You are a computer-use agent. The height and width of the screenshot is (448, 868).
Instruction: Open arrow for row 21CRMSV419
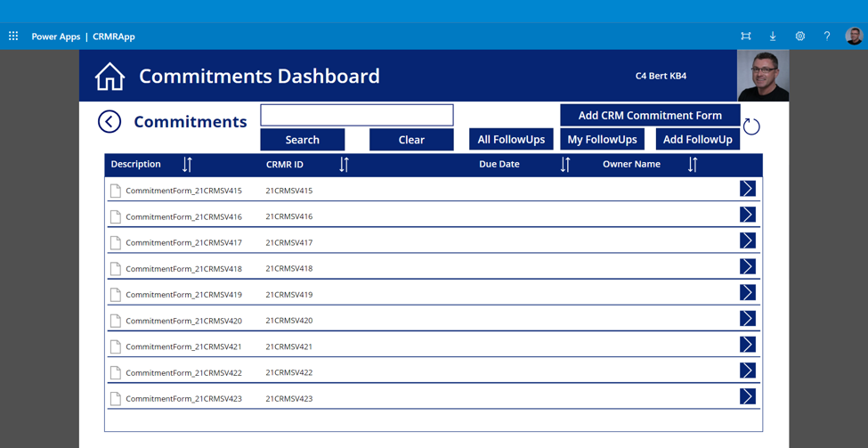tap(747, 293)
